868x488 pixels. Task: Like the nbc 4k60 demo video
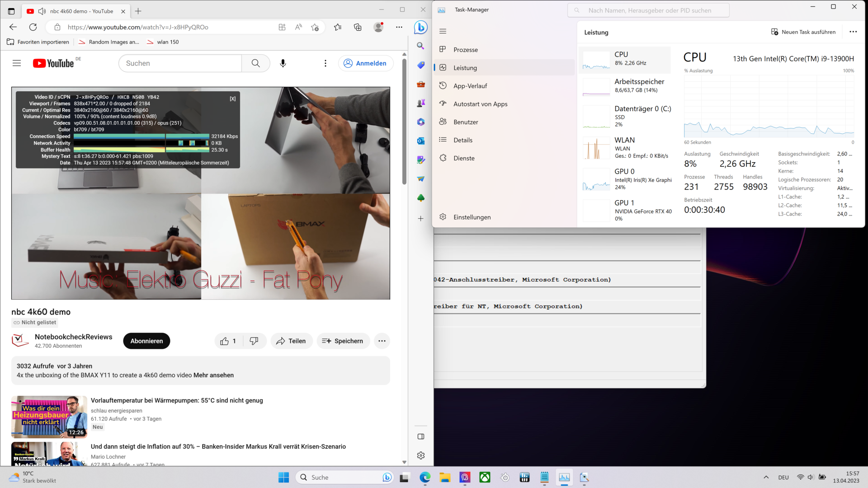pyautogui.click(x=228, y=341)
